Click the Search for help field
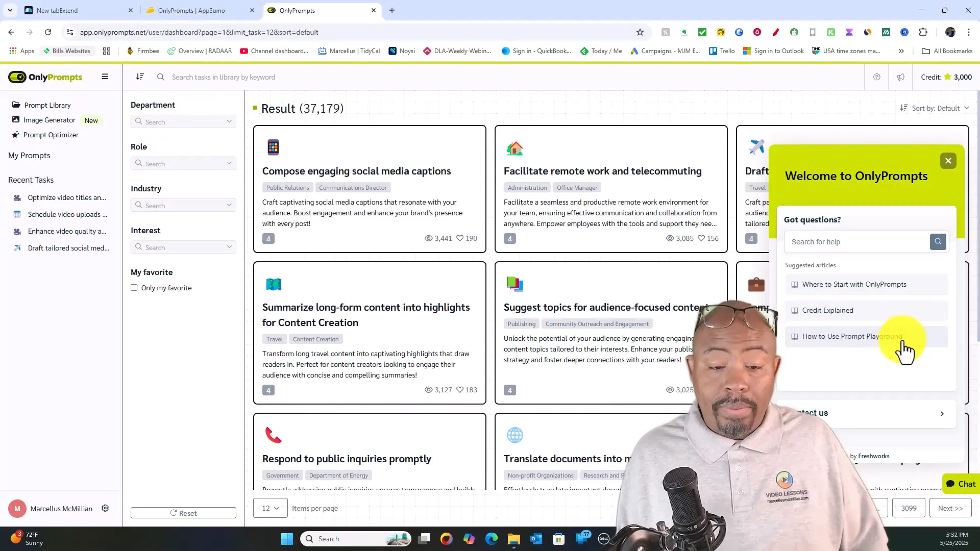 (857, 242)
